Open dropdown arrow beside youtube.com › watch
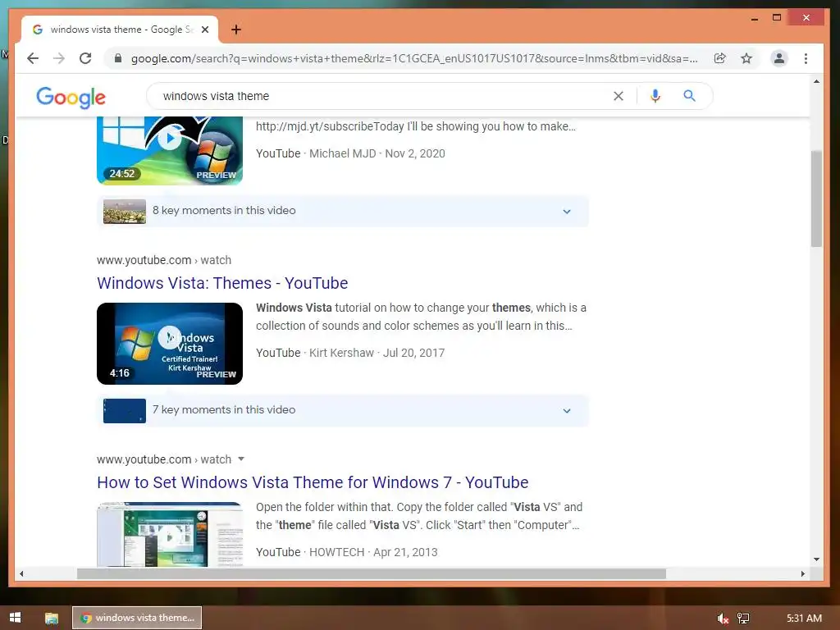This screenshot has width=840, height=630. pos(241,459)
